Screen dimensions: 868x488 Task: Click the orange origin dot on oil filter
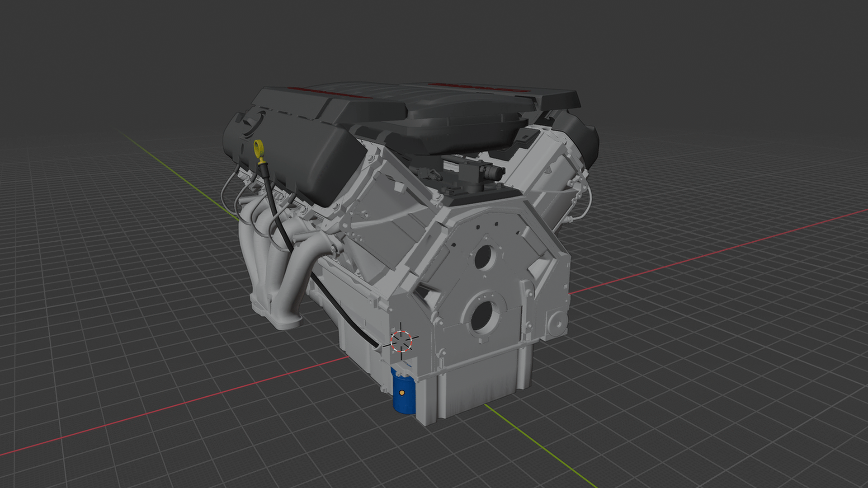click(402, 393)
